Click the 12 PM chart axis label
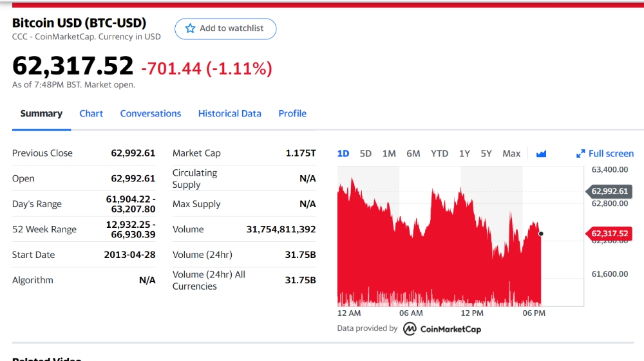 click(472, 313)
